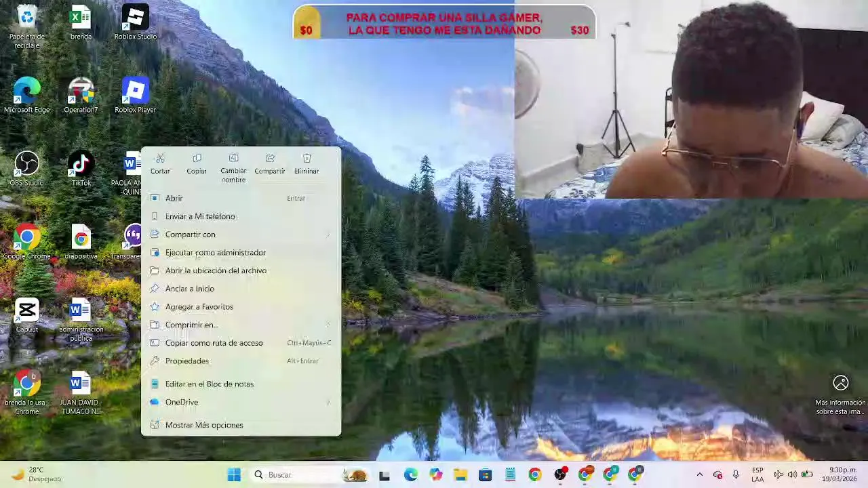
Task: Open Copilot from the taskbar
Action: (435, 475)
